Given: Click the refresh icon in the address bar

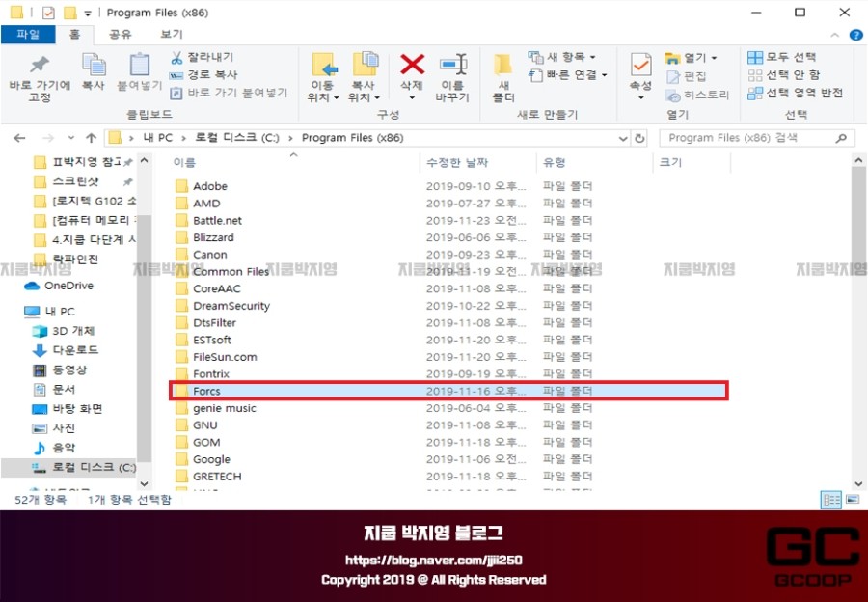Looking at the screenshot, I should click(x=637, y=137).
